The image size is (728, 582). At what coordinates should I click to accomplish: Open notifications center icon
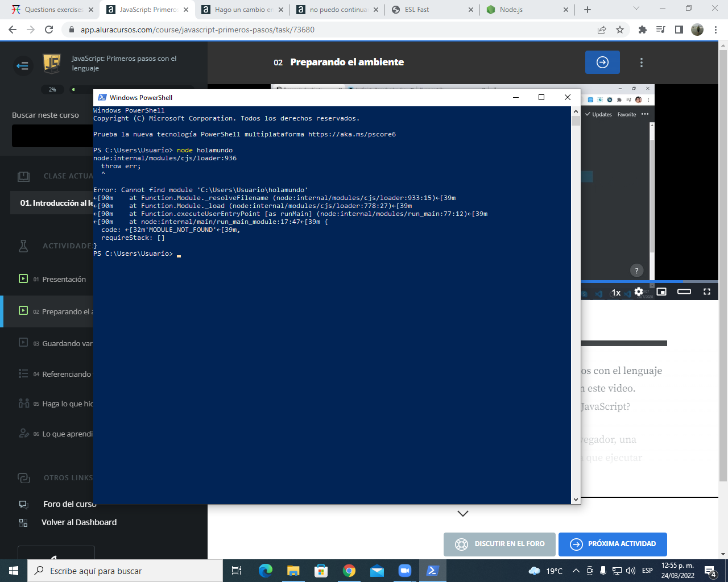(x=710, y=571)
